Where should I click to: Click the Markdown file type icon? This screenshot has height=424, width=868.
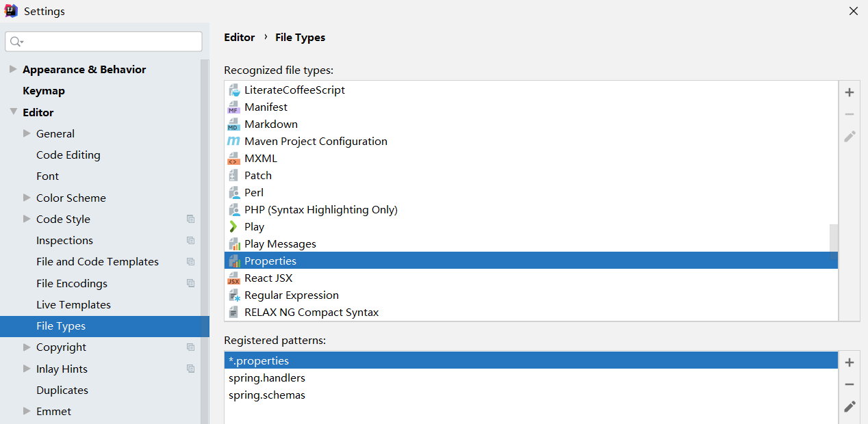[233, 124]
